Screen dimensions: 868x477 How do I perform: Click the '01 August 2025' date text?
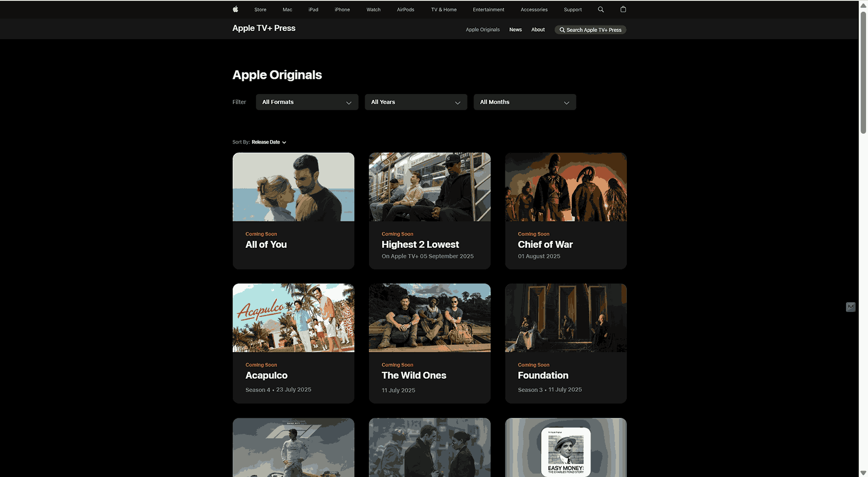point(539,256)
